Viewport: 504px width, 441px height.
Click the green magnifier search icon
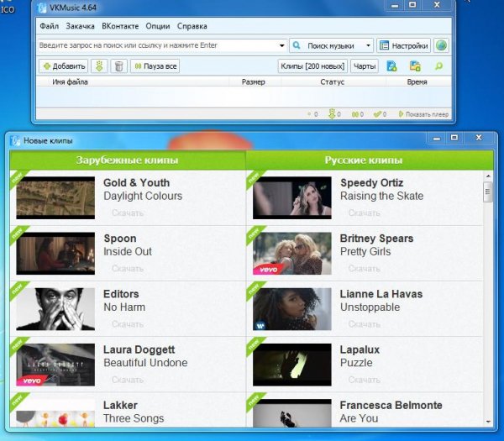438,66
